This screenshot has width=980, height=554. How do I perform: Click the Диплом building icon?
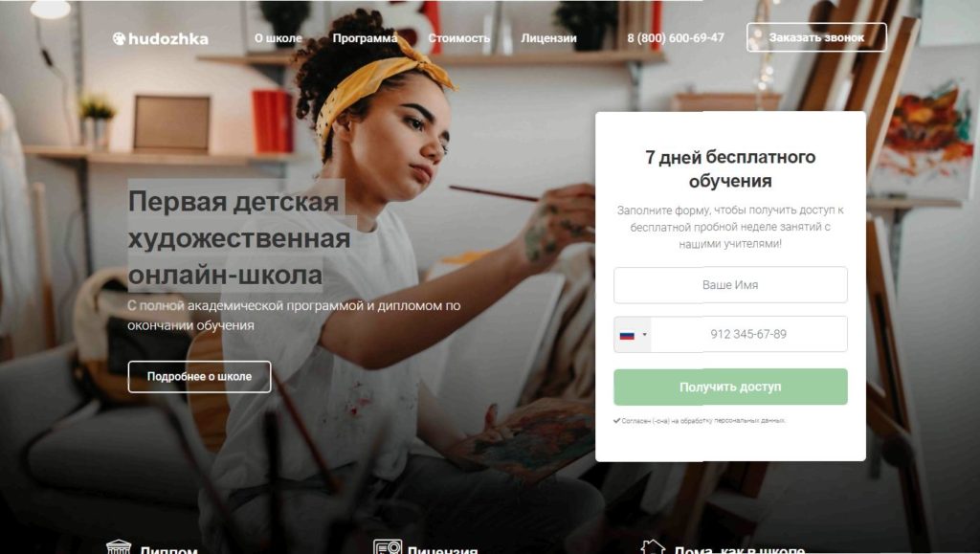119,547
